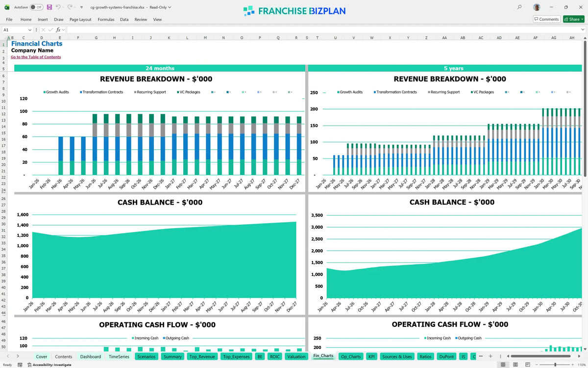Click the next sheet navigation arrow
The height and width of the screenshot is (368, 588).
(19, 356)
